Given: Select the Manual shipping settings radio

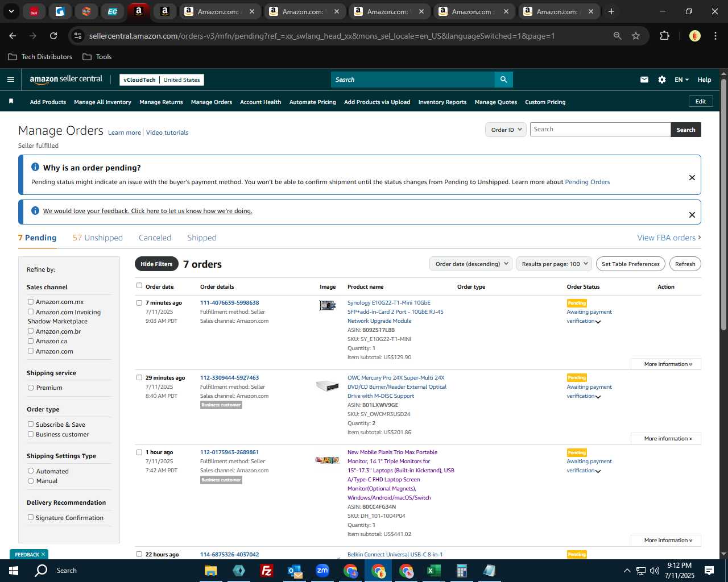Looking at the screenshot, I should (x=31, y=481).
